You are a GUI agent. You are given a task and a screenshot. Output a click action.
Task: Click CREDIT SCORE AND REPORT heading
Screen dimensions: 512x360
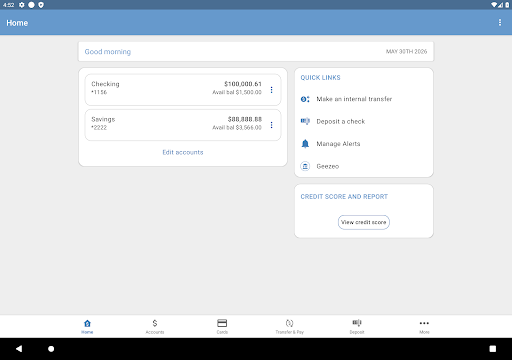coord(344,197)
